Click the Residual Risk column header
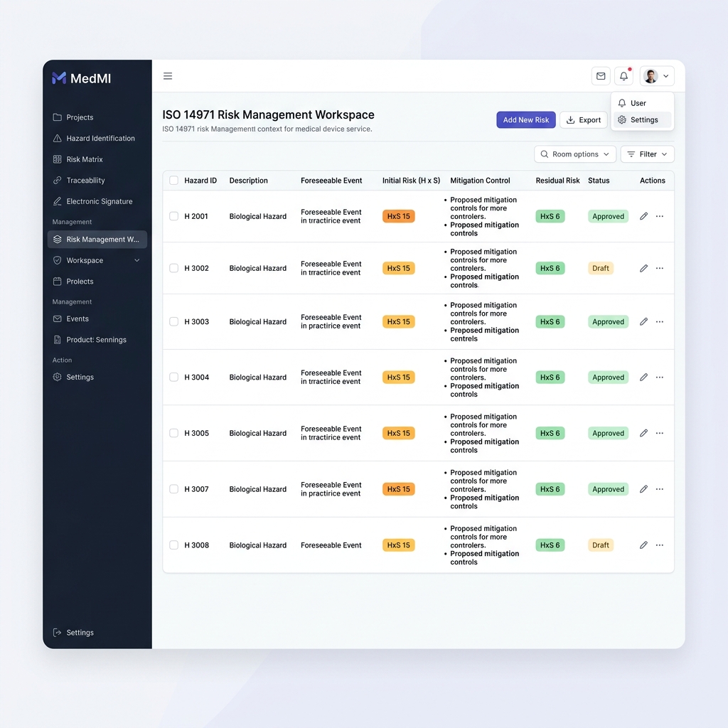 (557, 181)
